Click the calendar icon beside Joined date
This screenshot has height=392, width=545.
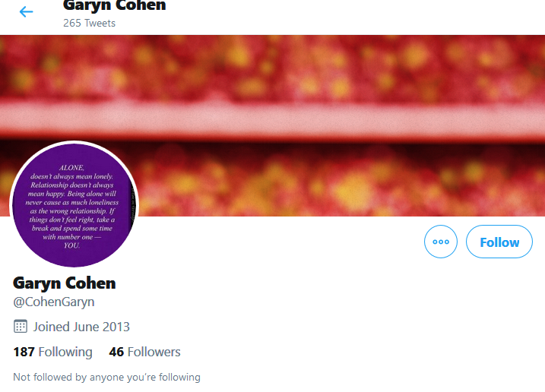pyautogui.click(x=21, y=327)
